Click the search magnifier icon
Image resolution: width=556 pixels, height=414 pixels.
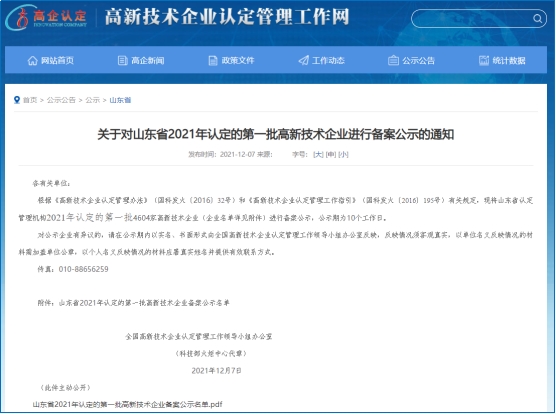coord(538,18)
